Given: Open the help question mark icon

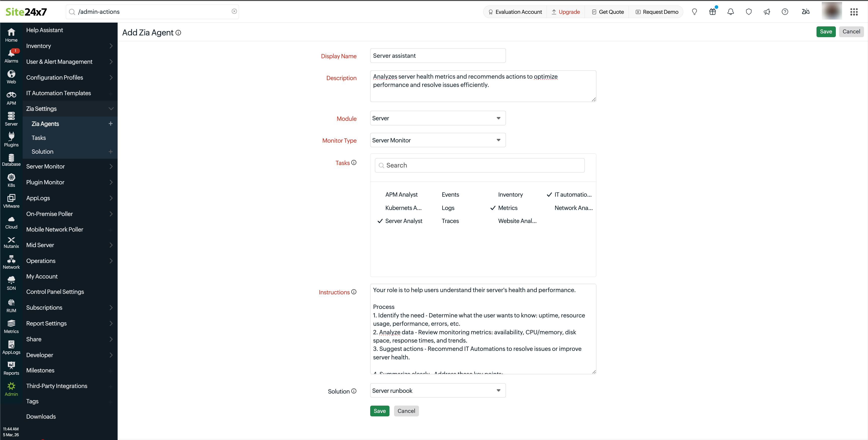Looking at the screenshot, I should coord(784,12).
